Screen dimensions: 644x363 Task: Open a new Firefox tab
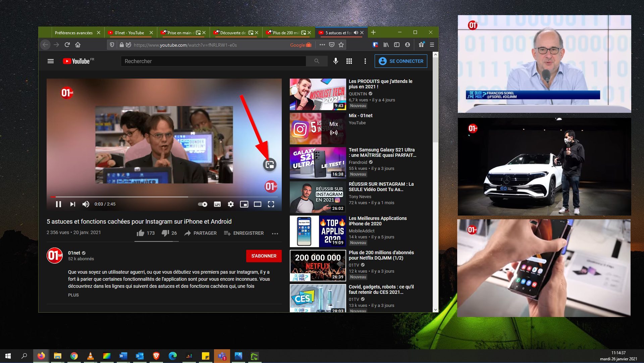[x=373, y=32]
